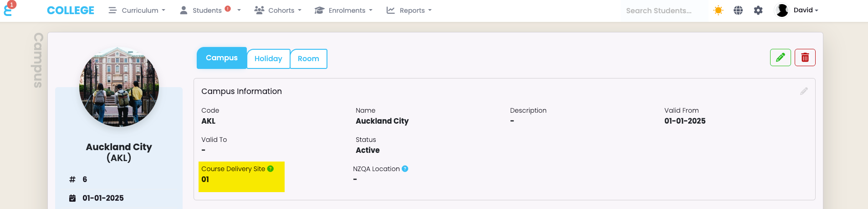Click the Auckland City (AKL) sidebar title

(x=119, y=152)
